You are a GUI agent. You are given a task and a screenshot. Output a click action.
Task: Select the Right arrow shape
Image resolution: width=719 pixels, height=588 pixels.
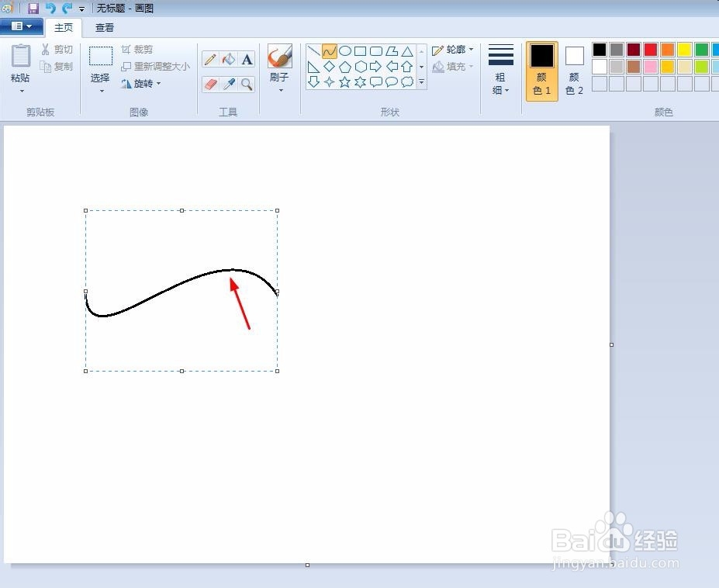pos(376,67)
